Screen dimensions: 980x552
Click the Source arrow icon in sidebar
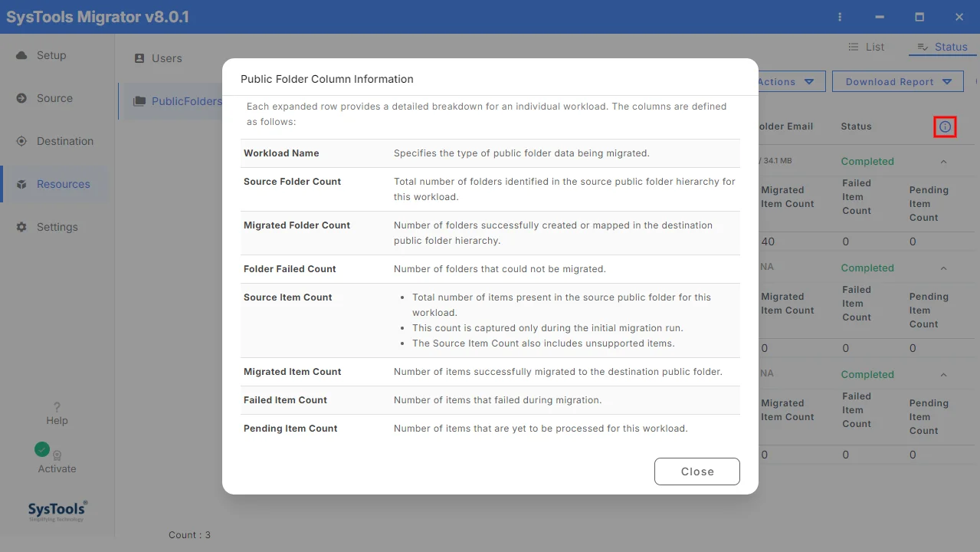coord(21,98)
